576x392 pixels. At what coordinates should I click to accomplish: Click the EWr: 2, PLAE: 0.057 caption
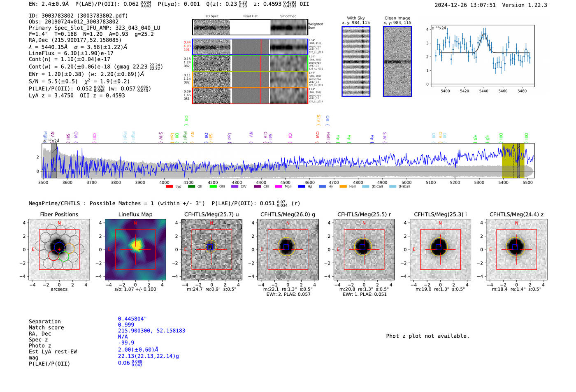pyautogui.click(x=288, y=295)
